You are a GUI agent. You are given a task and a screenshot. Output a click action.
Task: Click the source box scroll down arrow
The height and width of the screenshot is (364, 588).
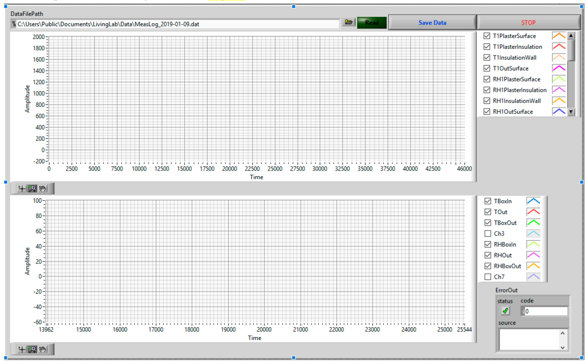[562, 347]
